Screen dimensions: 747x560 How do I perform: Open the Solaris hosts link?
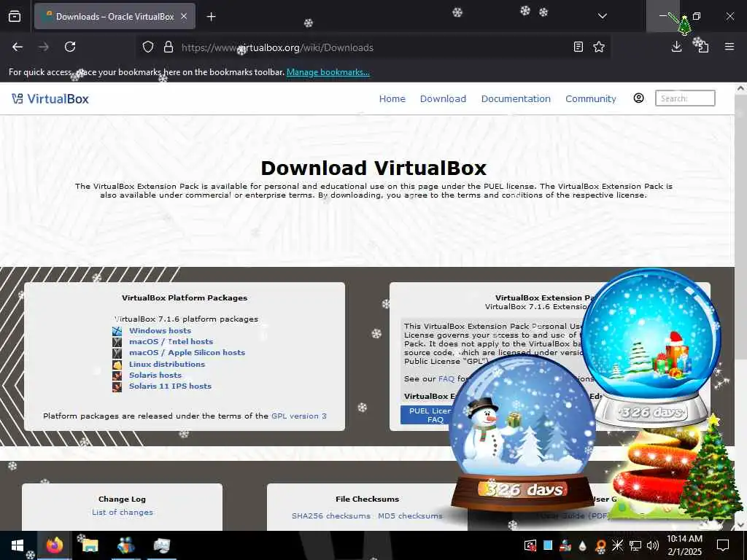[155, 375]
